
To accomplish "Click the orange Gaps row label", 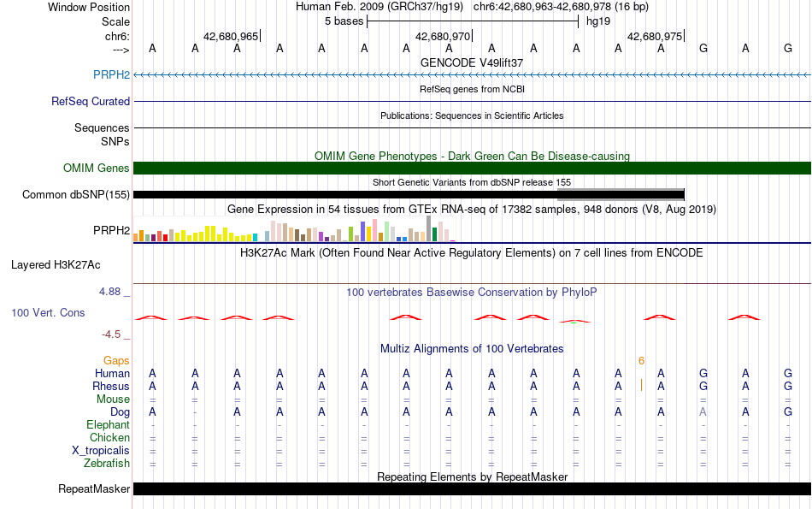I will coord(116,360).
